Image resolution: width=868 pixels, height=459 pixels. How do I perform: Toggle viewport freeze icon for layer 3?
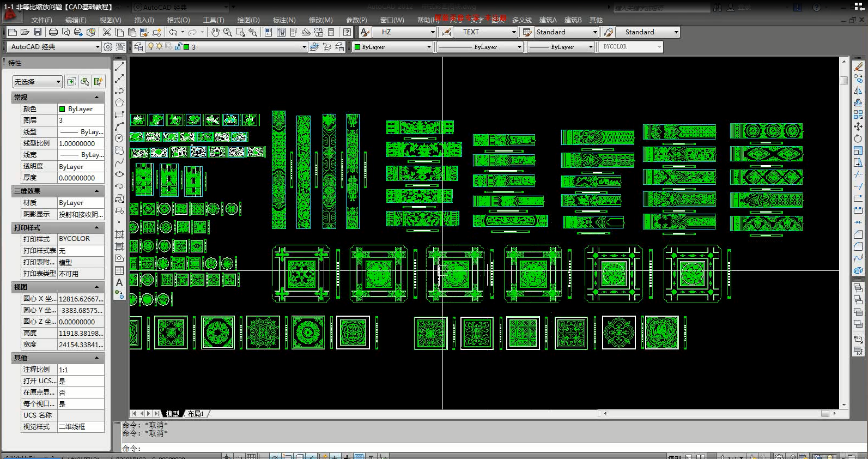pyautogui.click(x=168, y=47)
